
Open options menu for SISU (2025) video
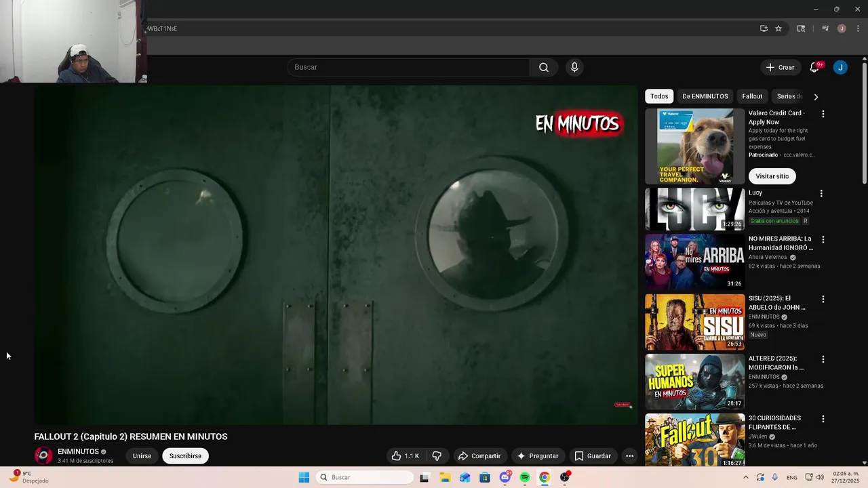pos(823,299)
